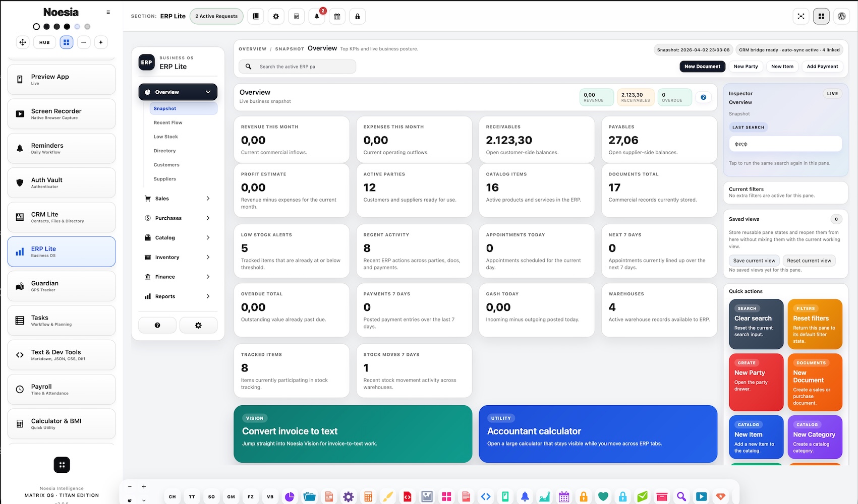Image resolution: width=858 pixels, height=504 pixels.
Task: Toggle the LIVE badge in Inspector
Action: (x=832, y=94)
